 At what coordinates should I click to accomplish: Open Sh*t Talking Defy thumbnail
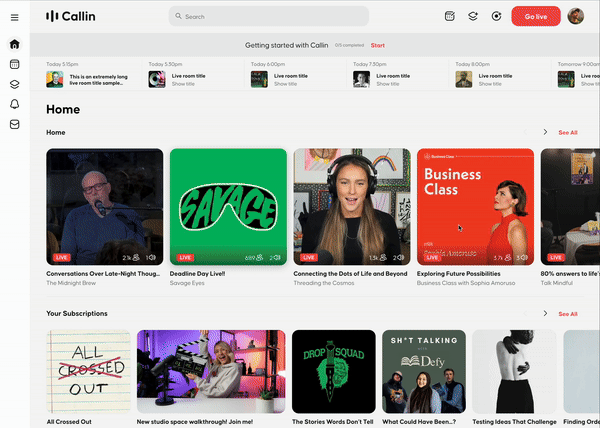point(424,371)
